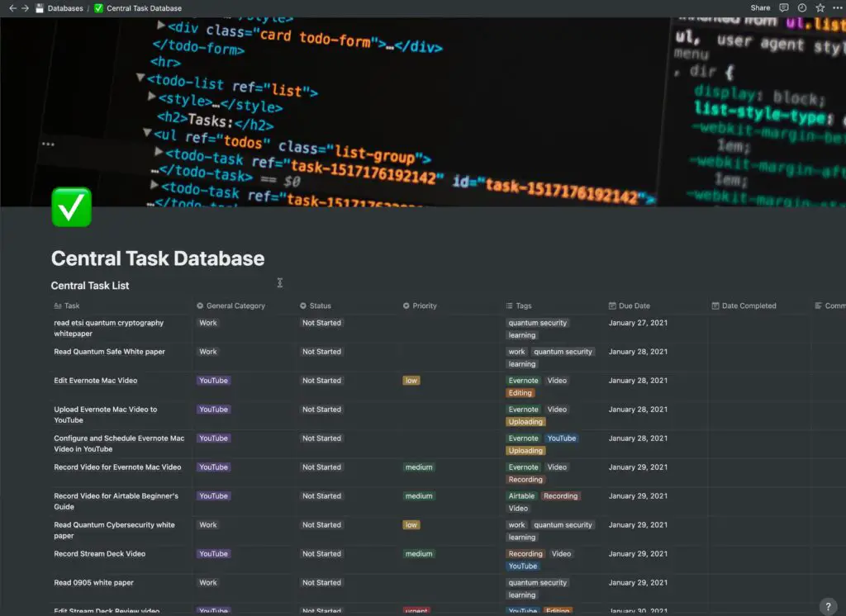The image size is (846, 616).
Task: Click Work category for Read 0905 white paper
Action: click(207, 582)
